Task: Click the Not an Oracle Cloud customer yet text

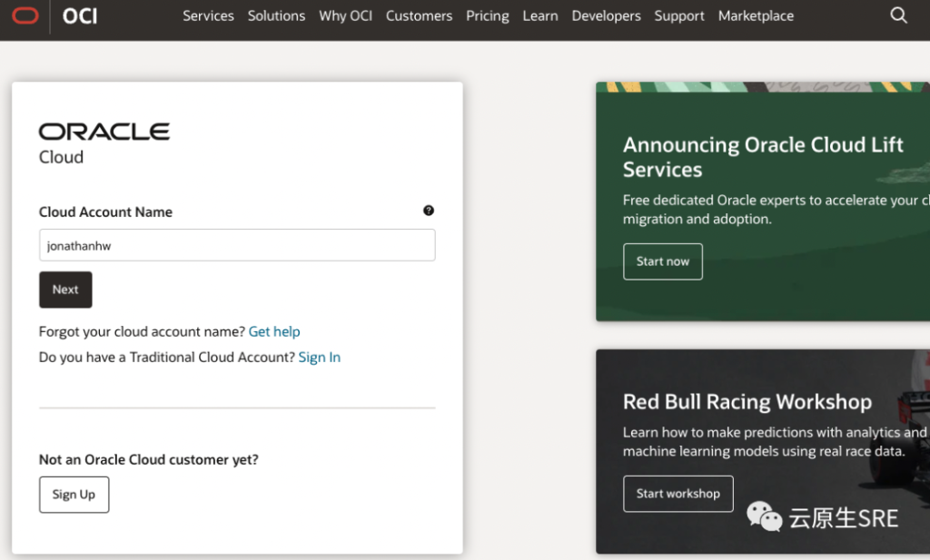Action: (x=149, y=460)
